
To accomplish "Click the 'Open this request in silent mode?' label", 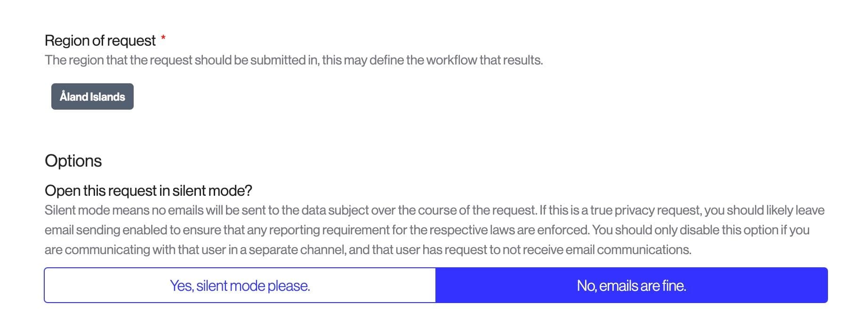I will [x=148, y=191].
